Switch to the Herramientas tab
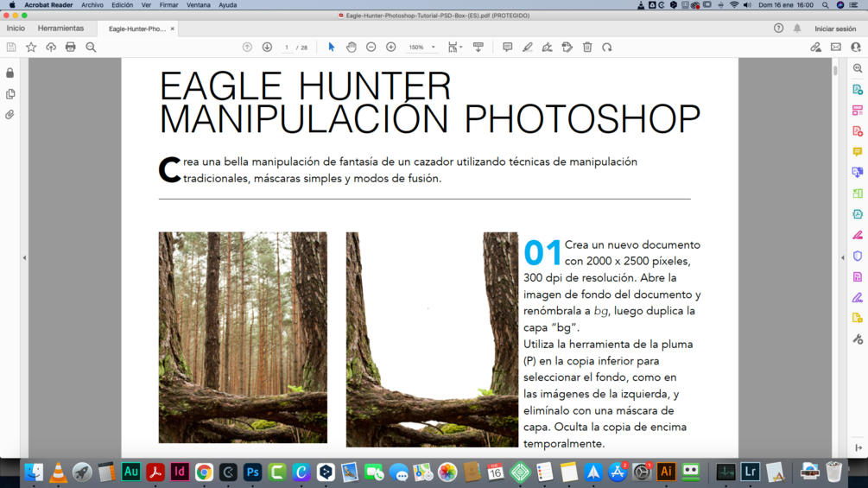This screenshot has height=488, width=868. point(61,29)
